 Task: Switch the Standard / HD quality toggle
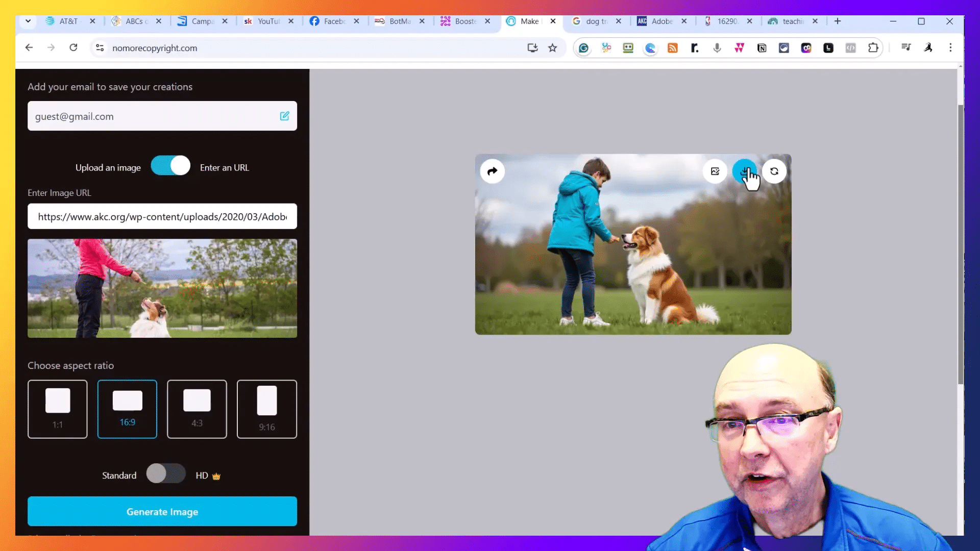(166, 473)
